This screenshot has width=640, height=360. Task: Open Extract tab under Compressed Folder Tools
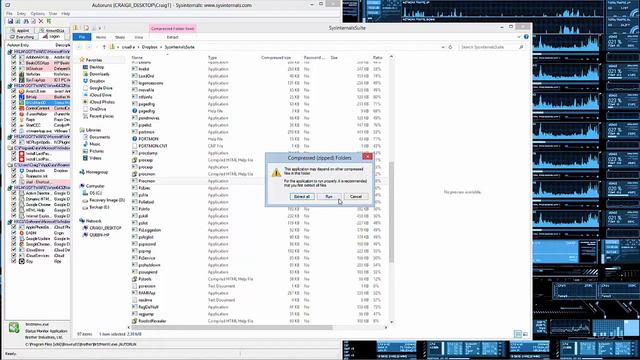pos(173,37)
